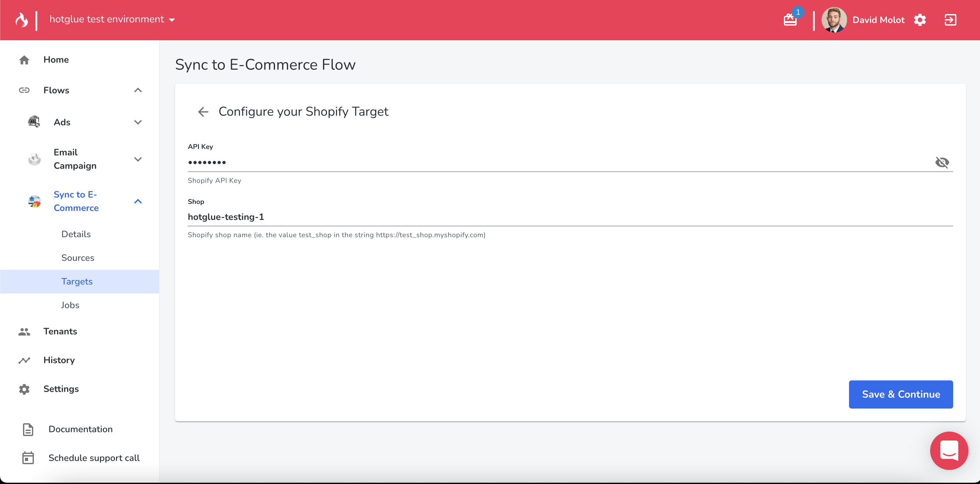Click the Email Campaign flow icon

pos(34,159)
